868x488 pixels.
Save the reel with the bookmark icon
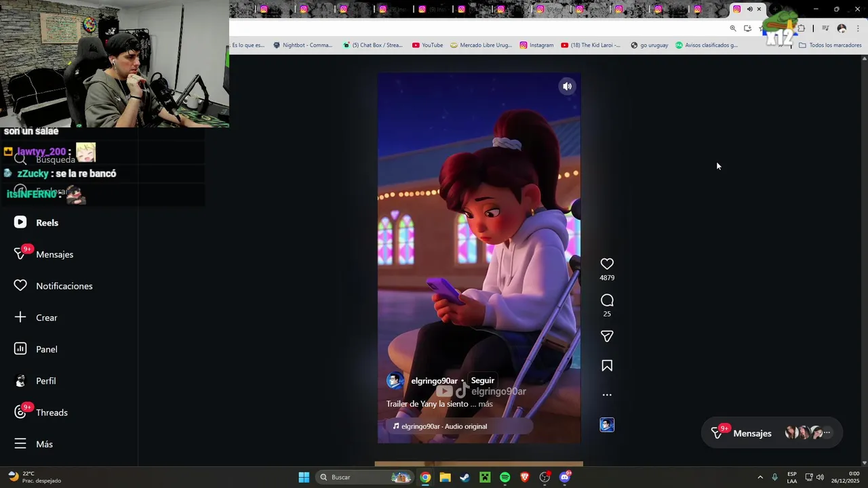coord(607,365)
